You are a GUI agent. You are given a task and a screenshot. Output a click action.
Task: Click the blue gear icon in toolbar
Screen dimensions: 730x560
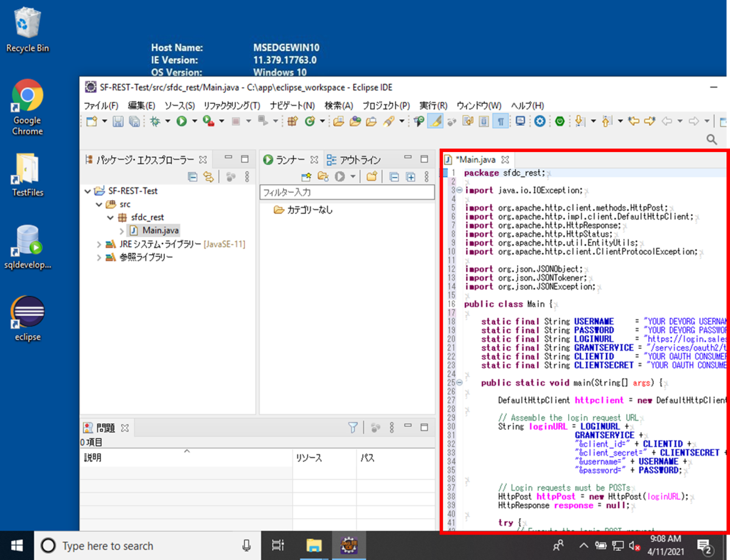540,122
